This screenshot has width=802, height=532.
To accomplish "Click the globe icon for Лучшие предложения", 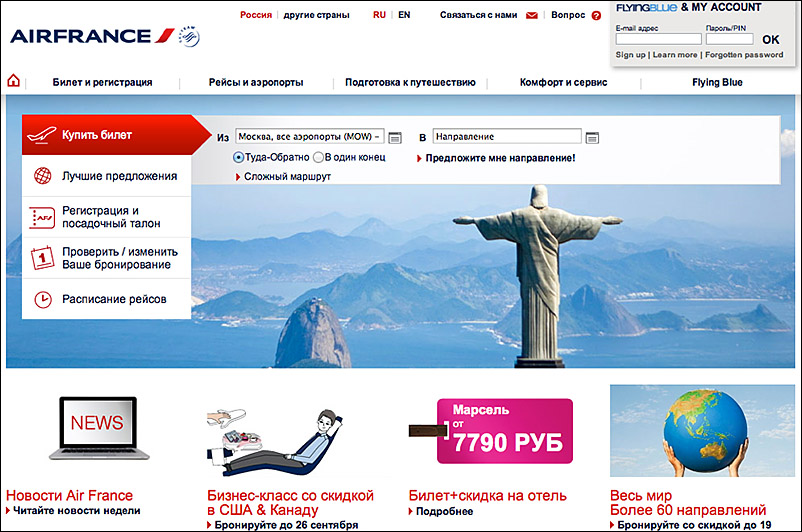I will (x=42, y=175).
